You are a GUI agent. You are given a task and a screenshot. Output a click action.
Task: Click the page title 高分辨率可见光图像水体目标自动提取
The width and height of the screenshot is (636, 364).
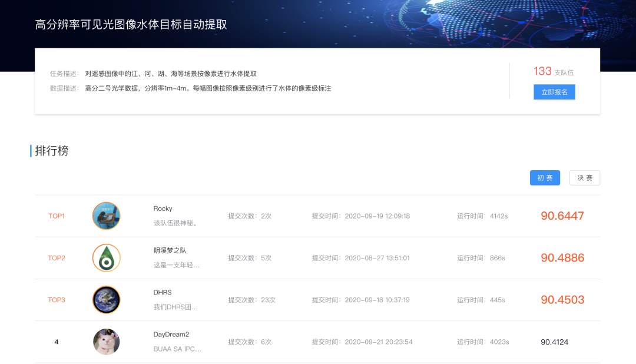131,25
